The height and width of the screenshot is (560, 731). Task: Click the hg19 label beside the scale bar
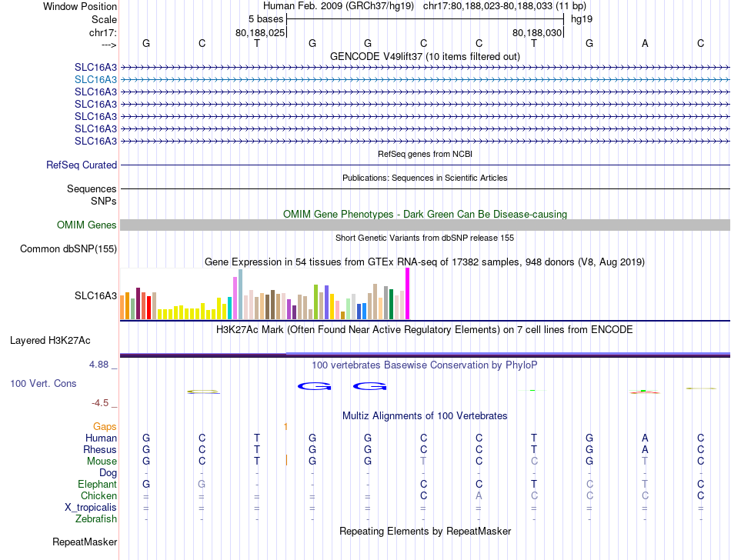coord(582,19)
